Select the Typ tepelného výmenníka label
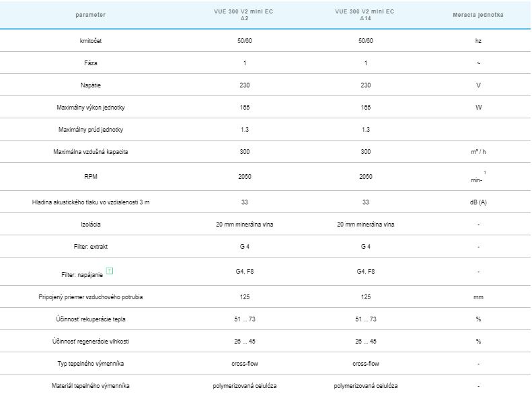The height and width of the screenshot is (396, 532). [91, 364]
